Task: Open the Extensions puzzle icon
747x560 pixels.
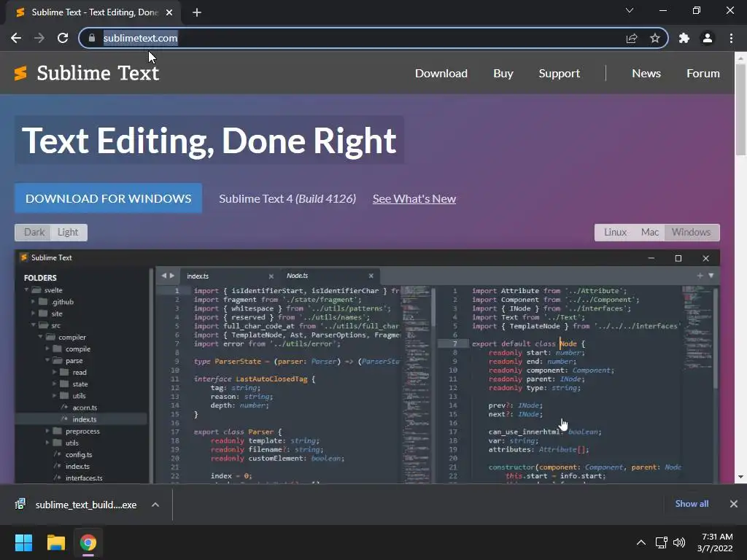Action: (x=684, y=38)
